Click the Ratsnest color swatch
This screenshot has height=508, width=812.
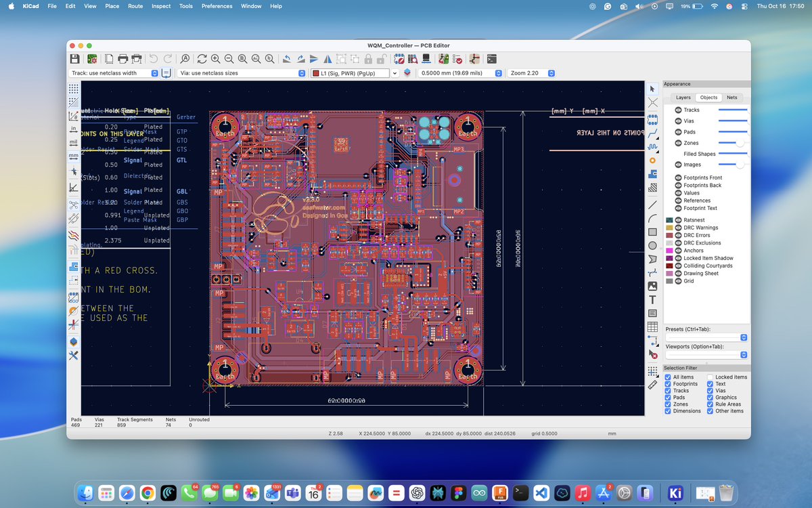coord(669,220)
